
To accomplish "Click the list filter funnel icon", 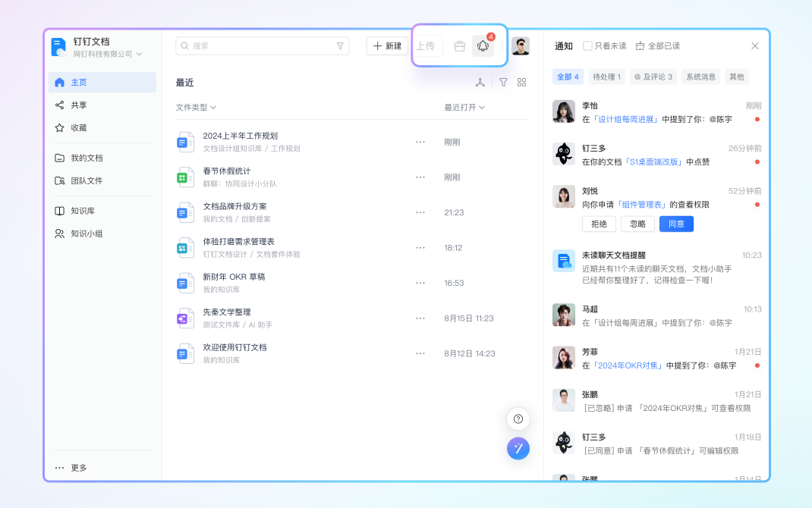I will (503, 82).
